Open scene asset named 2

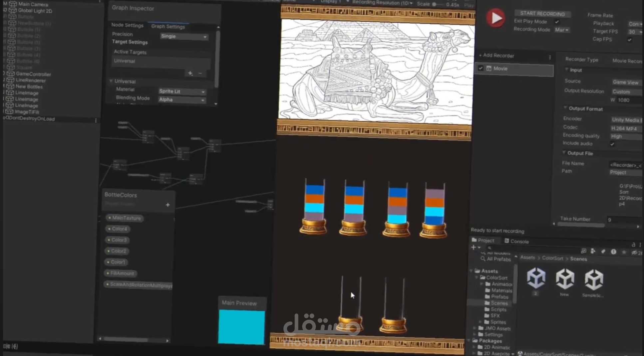(536, 278)
